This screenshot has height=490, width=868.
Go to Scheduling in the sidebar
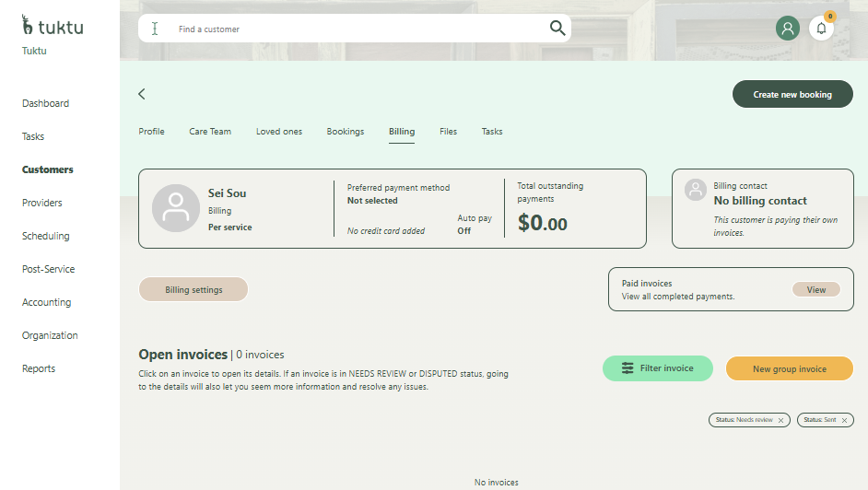pyautogui.click(x=46, y=236)
